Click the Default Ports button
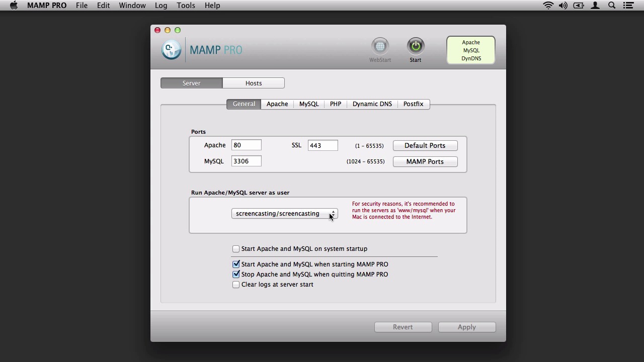 [x=425, y=145]
